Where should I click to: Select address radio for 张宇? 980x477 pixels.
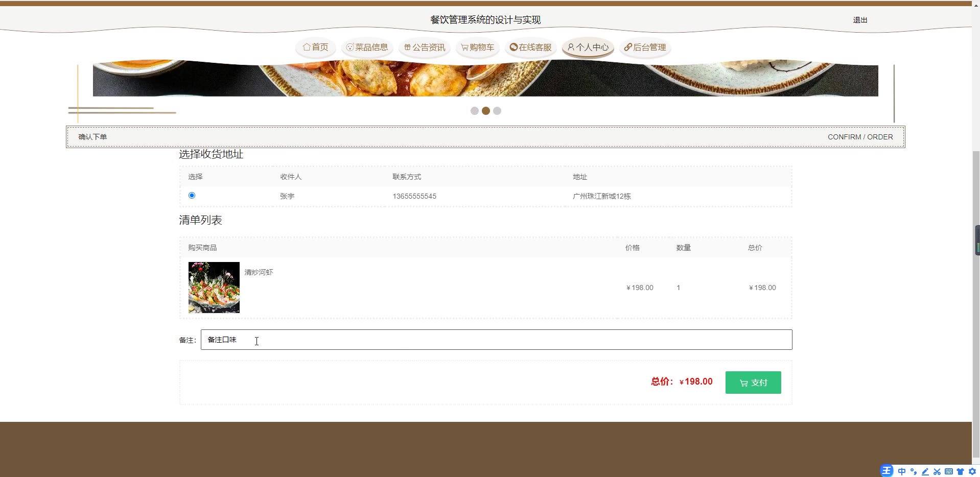192,196
